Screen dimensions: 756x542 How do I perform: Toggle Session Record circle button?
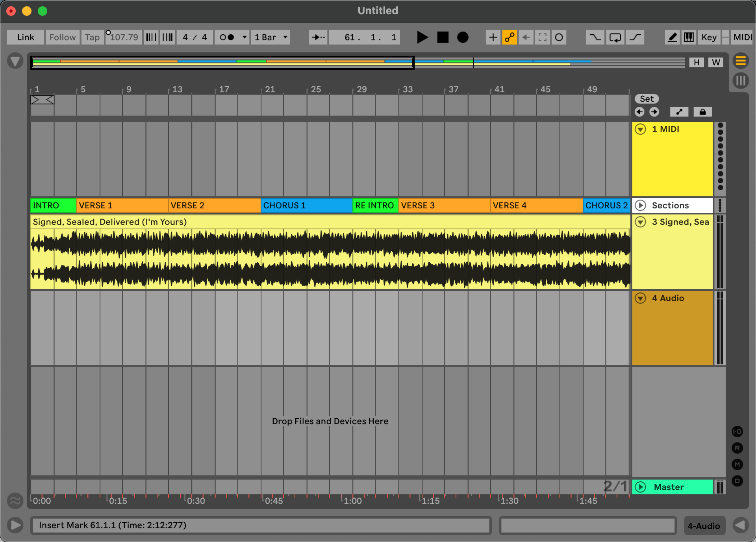click(x=559, y=37)
